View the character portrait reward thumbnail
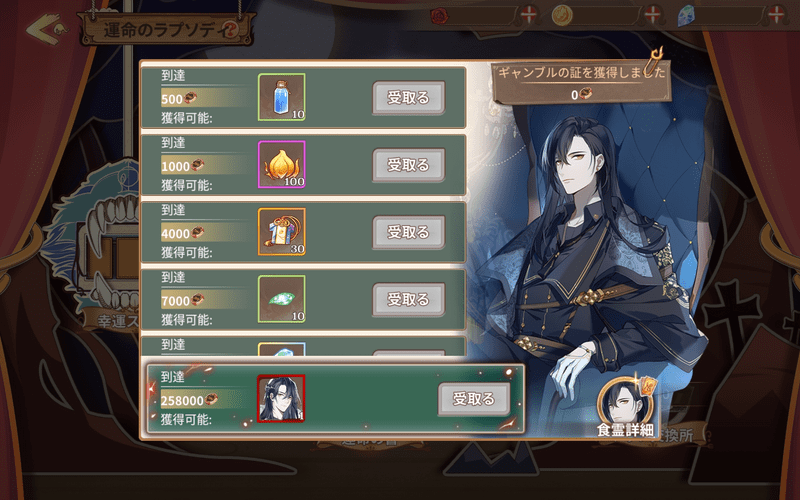Viewport: 800px width, 500px height. [281, 398]
